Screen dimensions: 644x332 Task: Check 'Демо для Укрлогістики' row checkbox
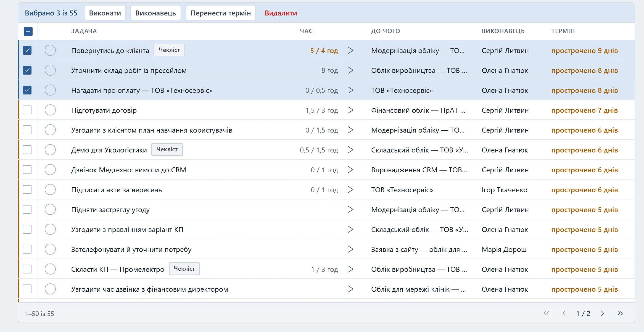(27, 150)
